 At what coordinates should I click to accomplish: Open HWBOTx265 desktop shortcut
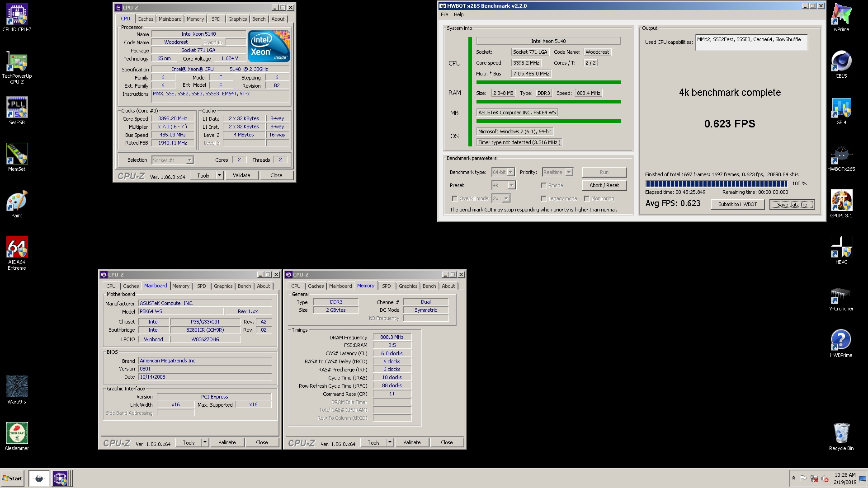[841, 158]
